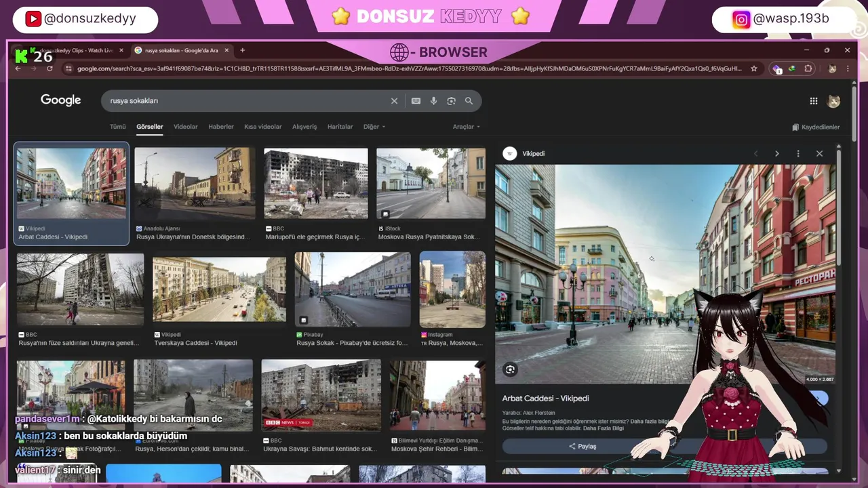Open the Chrome extensions puzzle icon
The image size is (868, 488).
pyautogui.click(x=808, y=68)
